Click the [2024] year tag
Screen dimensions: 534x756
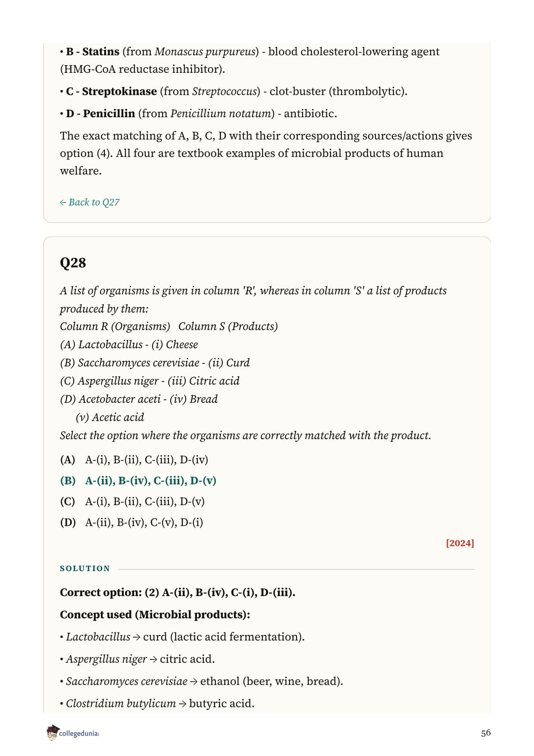click(x=460, y=543)
